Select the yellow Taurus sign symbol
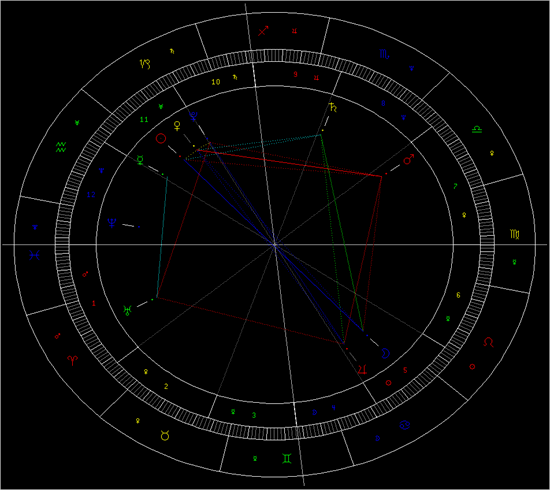This screenshot has width=550, height=490. pyautogui.click(x=165, y=436)
